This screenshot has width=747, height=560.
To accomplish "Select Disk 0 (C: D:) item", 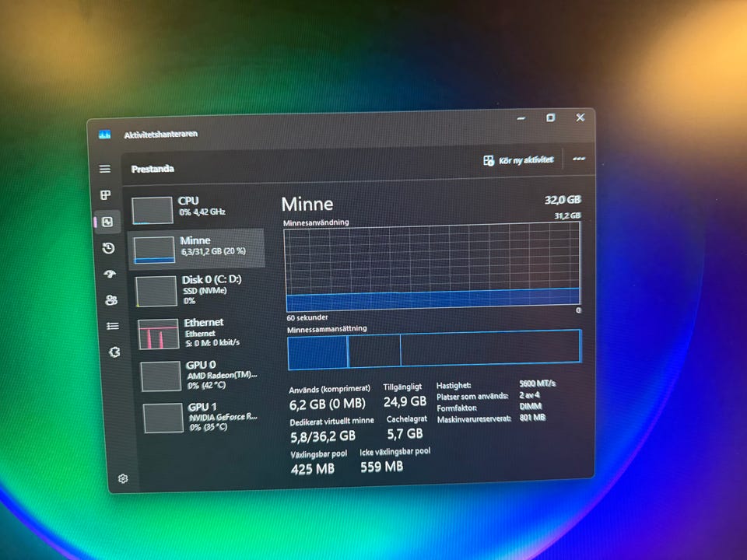I will (x=199, y=290).
